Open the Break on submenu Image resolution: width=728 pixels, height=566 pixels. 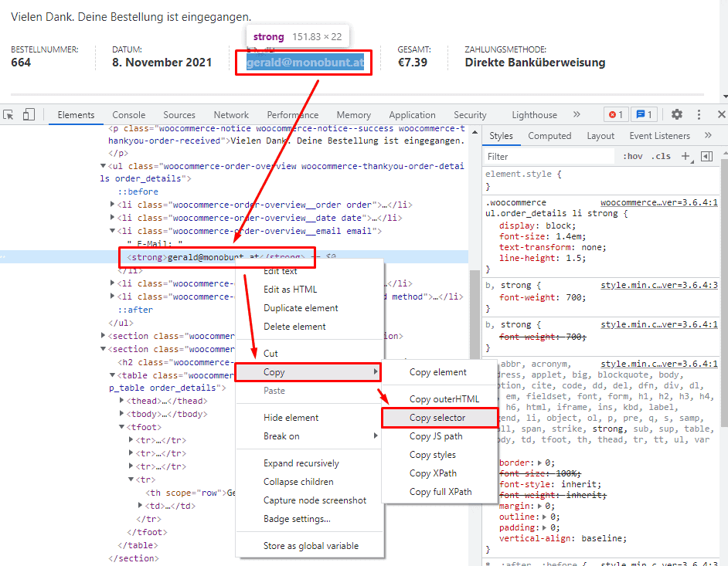pos(309,436)
